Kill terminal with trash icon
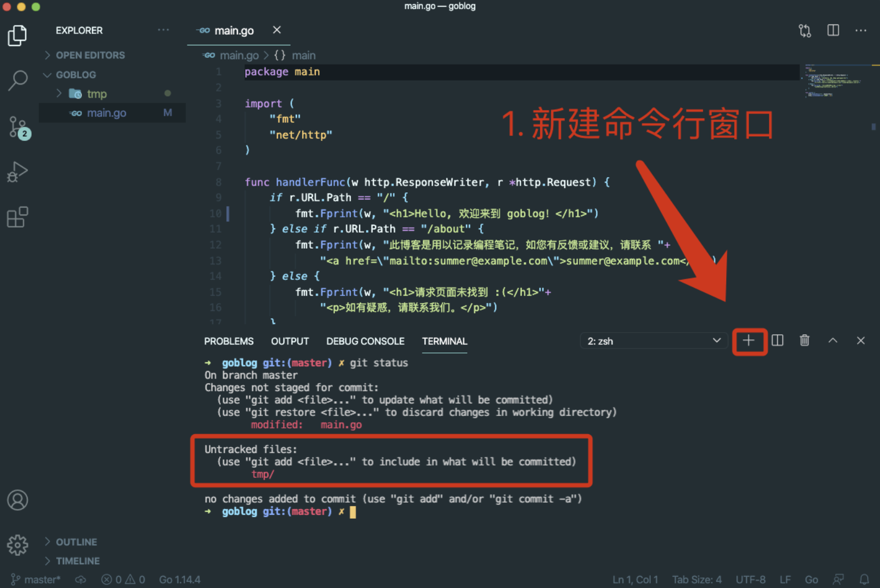This screenshot has width=880, height=588. (804, 341)
